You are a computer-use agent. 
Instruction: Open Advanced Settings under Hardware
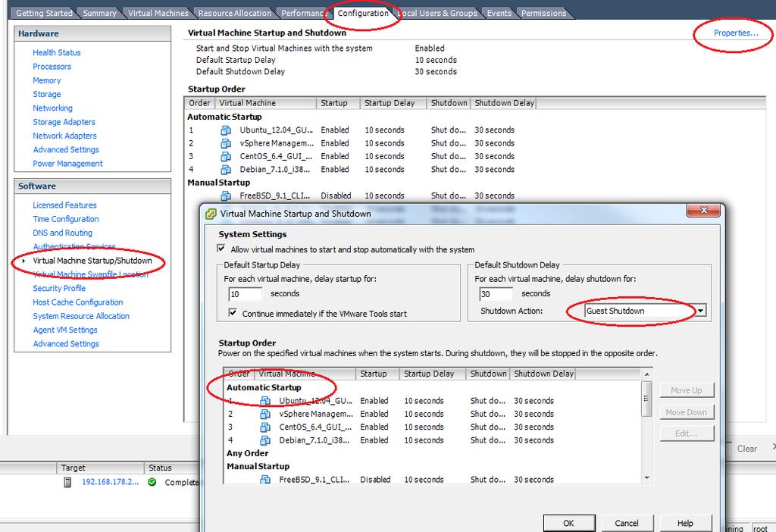[66, 149]
